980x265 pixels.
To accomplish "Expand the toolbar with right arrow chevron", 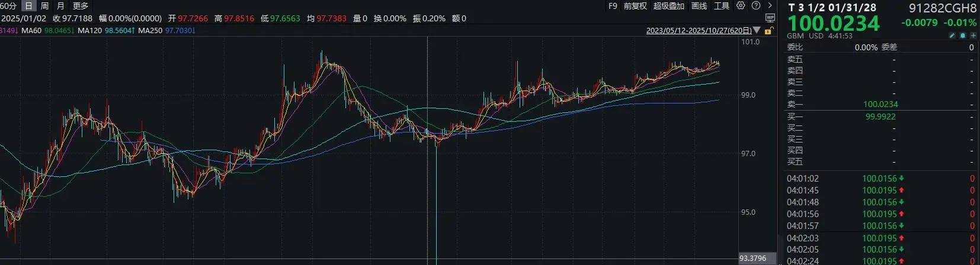I will pyautogui.click(x=770, y=6).
